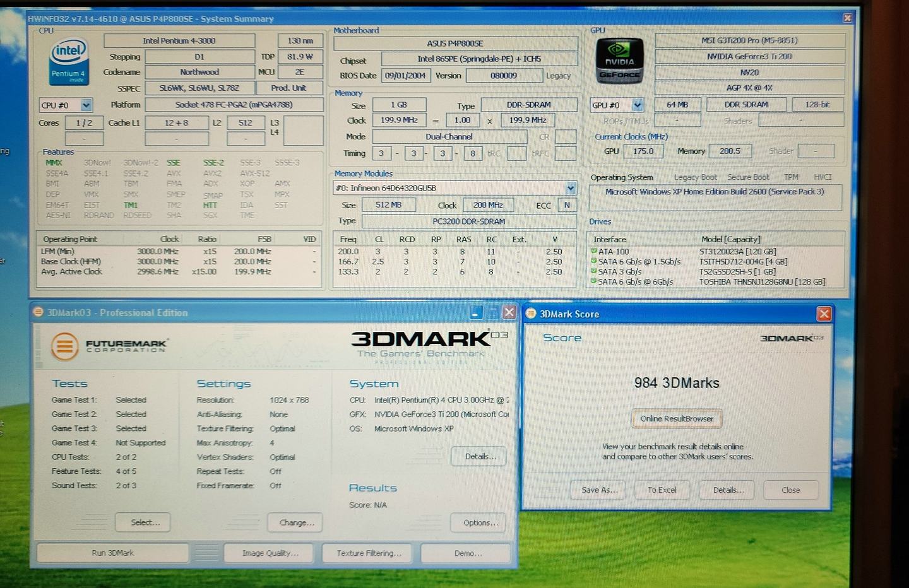
Task: Click the memory Size field 1 GB
Action: point(399,105)
